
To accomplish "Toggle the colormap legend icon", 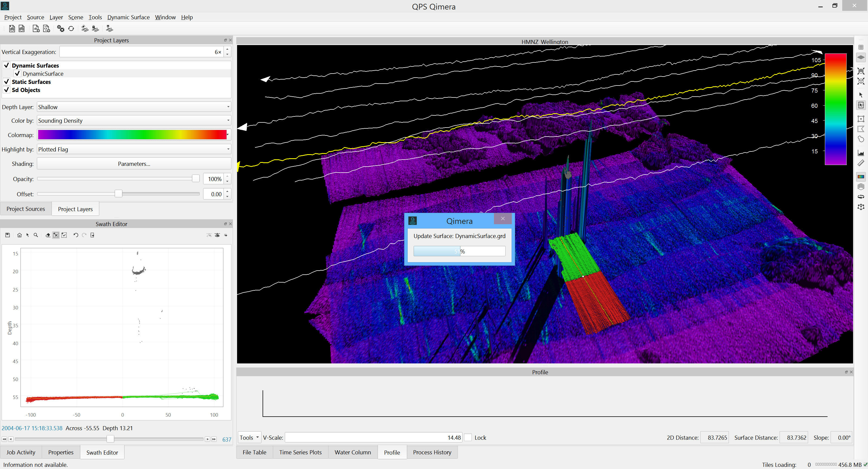I will coord(861,176).
